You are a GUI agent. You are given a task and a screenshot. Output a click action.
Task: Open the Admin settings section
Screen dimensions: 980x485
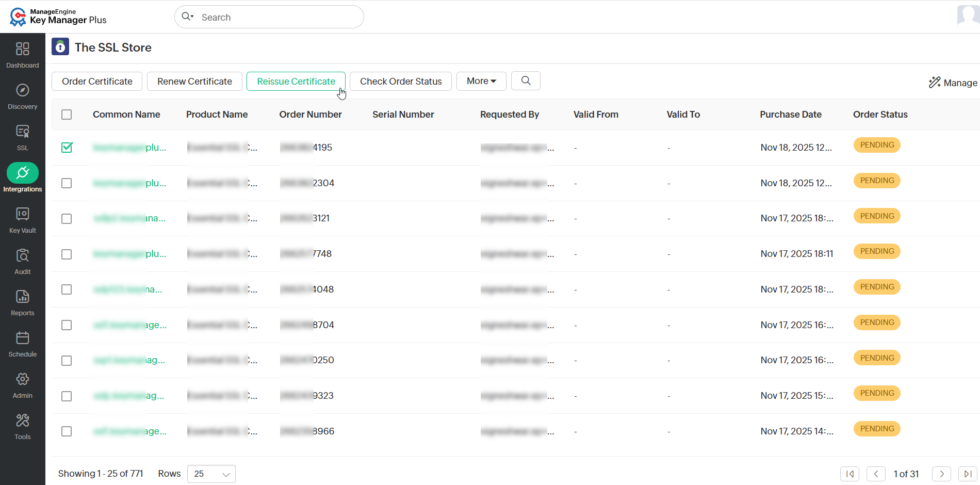pos(23,385)
